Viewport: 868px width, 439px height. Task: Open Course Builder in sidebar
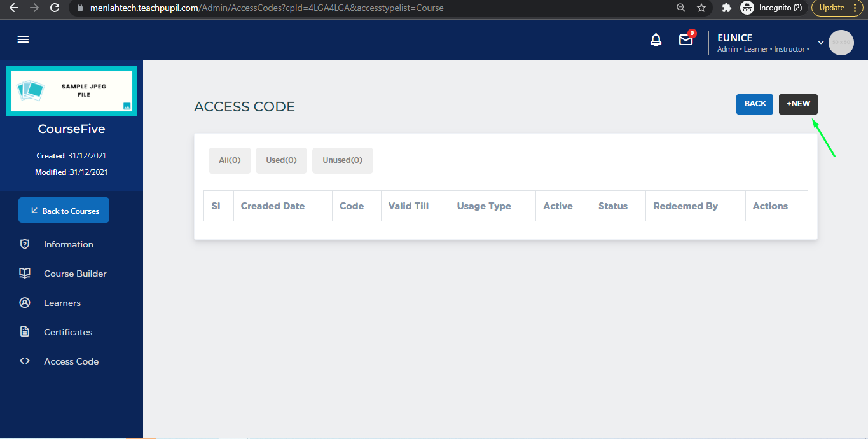click(x=75, y=274)
